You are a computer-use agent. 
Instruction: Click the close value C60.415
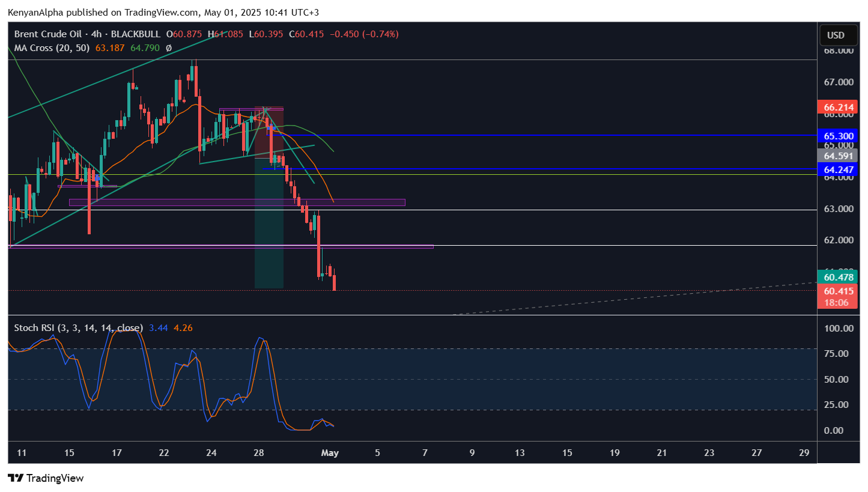click(x=306, y=34)
